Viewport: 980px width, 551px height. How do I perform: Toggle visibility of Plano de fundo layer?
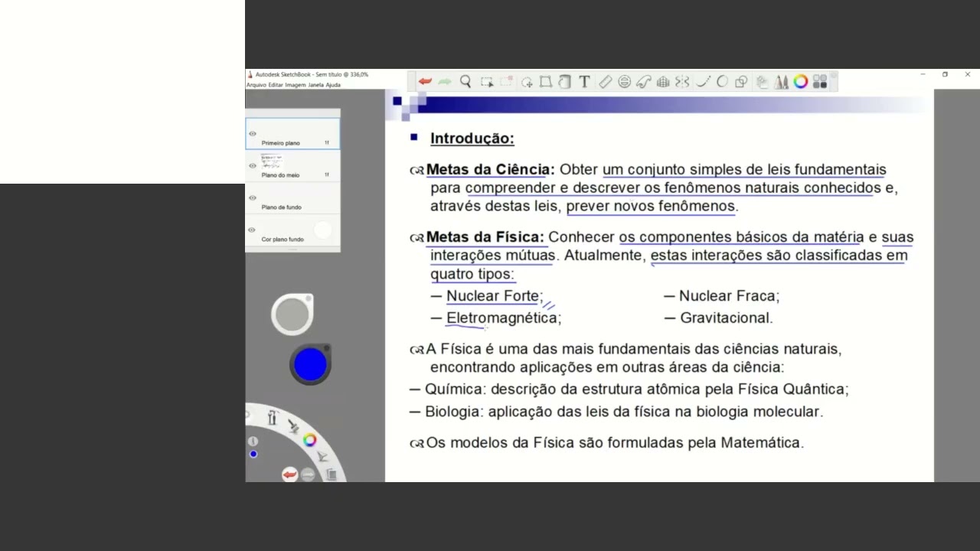pyautogui.click(x=253, y=198)
